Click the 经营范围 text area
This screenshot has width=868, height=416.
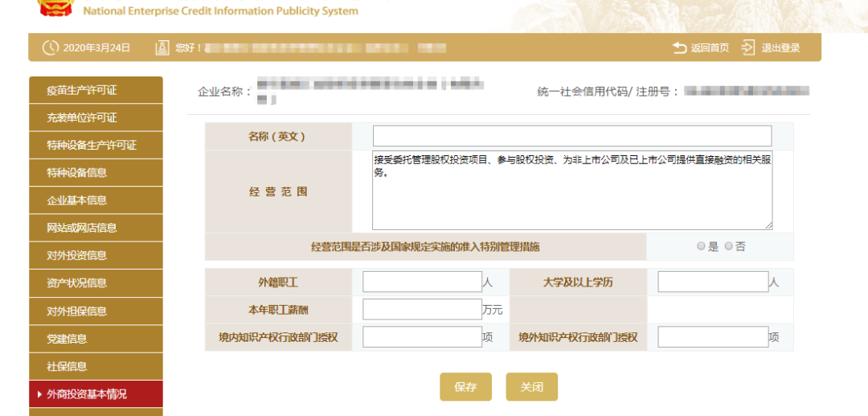[x=571, y=190]
